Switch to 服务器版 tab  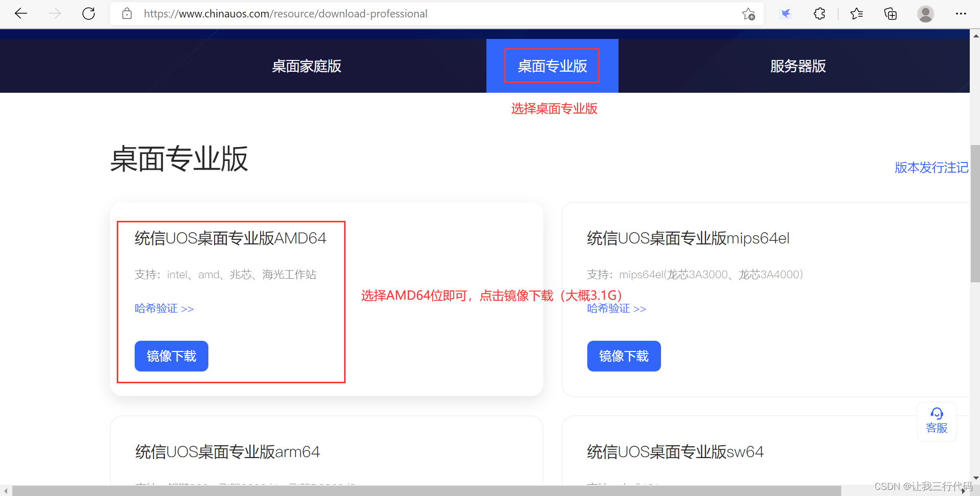click(x=798, y=66)
